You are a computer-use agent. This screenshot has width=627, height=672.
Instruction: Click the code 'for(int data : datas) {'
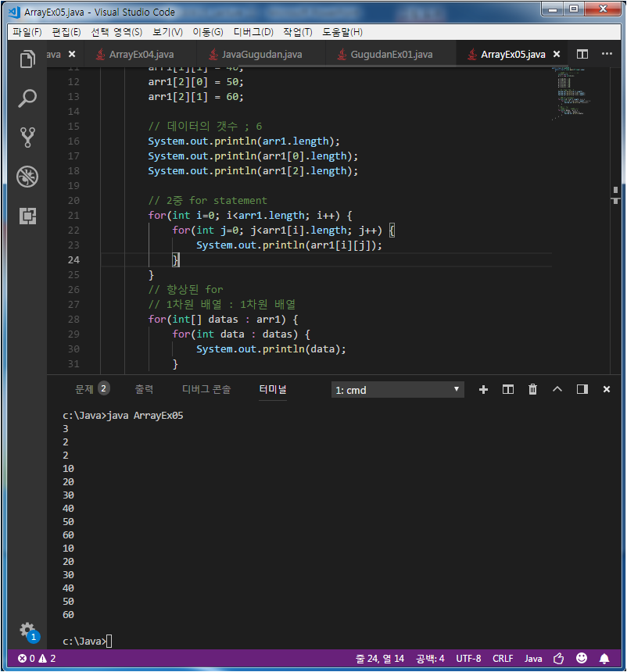tap(241, 334)
